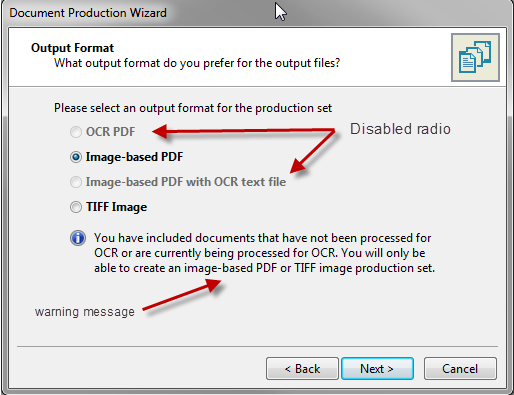
Task: Choose the Image-based PDF radio button
Action: [76, 157]
